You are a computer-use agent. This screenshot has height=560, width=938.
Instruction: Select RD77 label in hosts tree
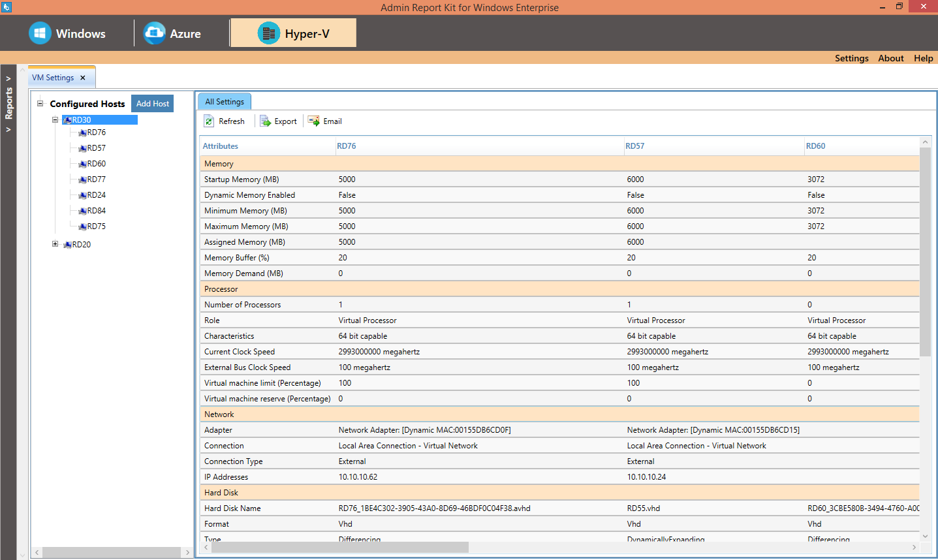pyautogui.click(x=97, y=179)
